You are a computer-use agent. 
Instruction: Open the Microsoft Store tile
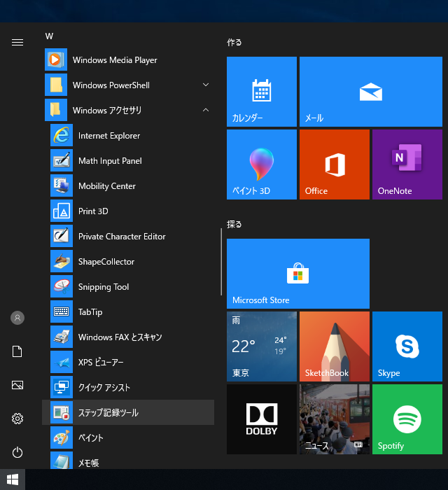(298, 274)
